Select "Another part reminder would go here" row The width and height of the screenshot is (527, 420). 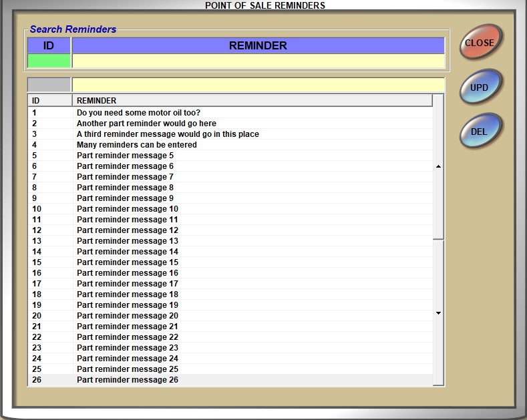pyautogui.click(x=146, y=124)
